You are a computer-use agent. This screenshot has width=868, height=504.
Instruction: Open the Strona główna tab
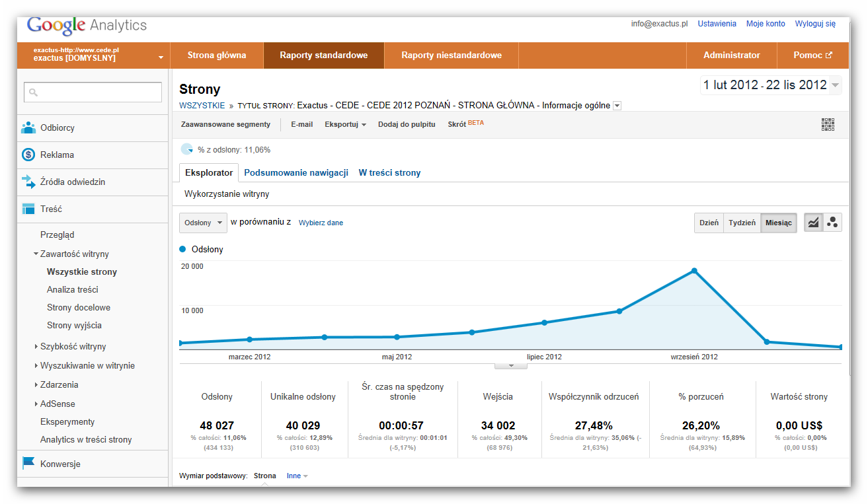click(217, 55)
